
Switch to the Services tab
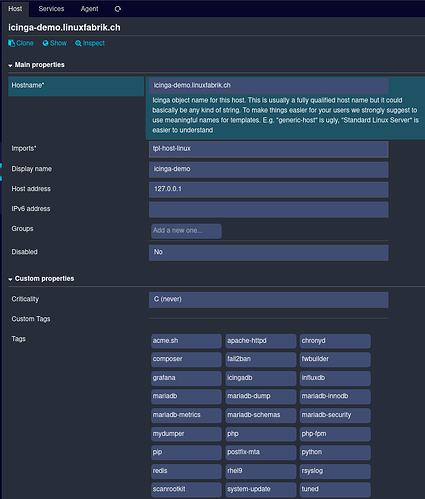pos(51,9)
